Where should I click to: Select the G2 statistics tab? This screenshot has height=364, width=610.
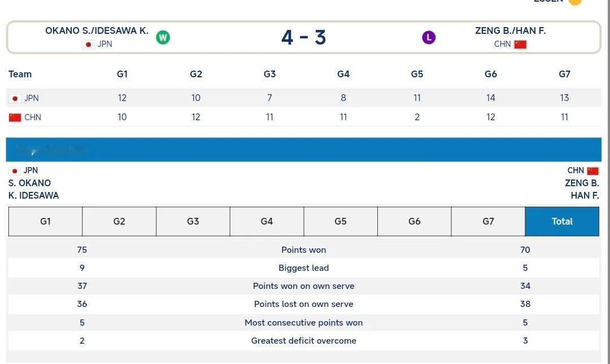(x=119, y=221)
